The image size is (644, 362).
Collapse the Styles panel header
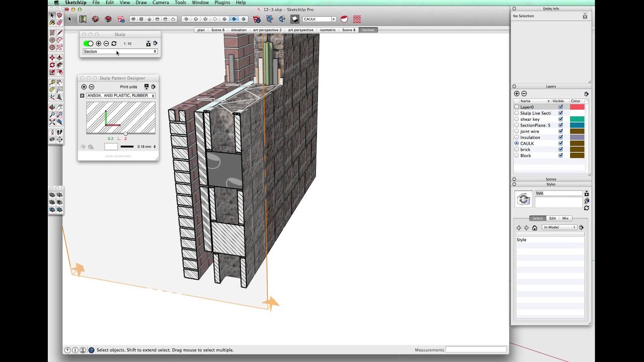[514, 184]
